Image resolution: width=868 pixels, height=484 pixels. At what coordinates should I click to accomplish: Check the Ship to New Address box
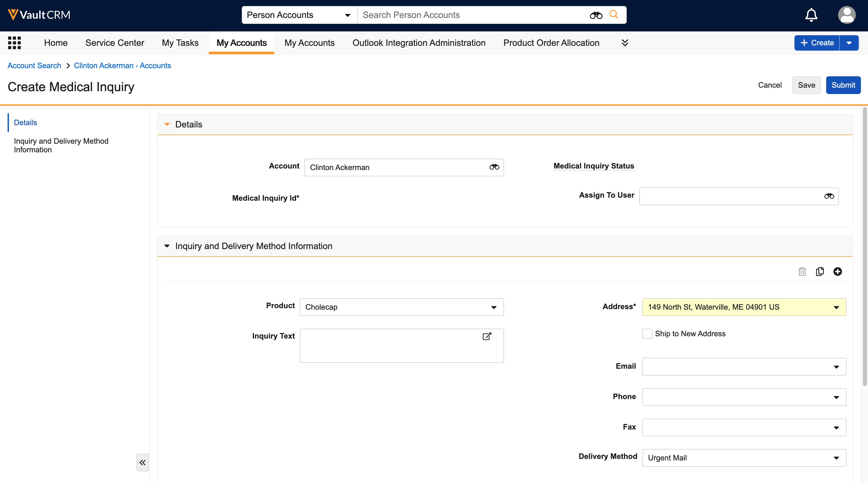click(647, 333)
